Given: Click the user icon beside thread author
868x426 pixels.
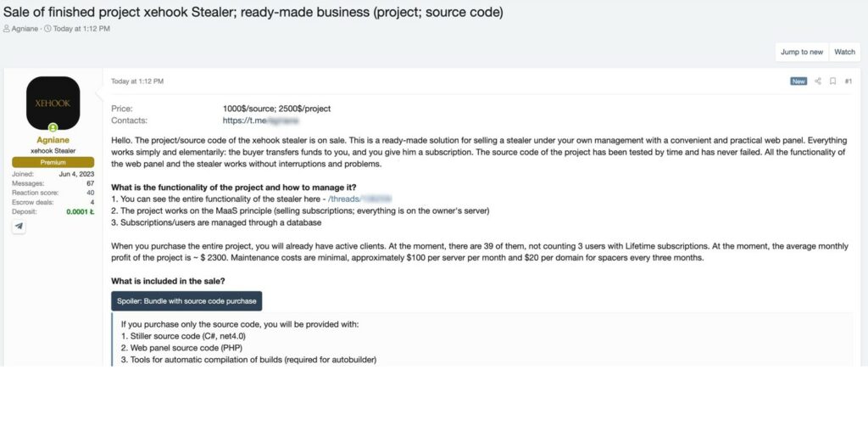Looking at the screenshot, I should (7, 29).
